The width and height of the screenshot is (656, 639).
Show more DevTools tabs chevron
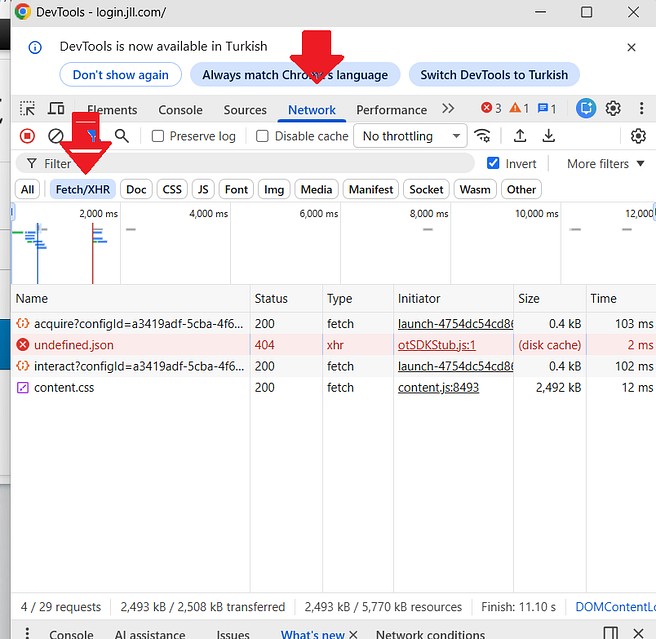click(x=448, y=109)
